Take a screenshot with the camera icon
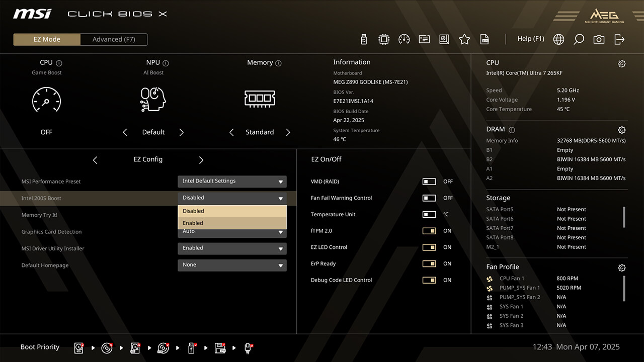 click(599, 39)
